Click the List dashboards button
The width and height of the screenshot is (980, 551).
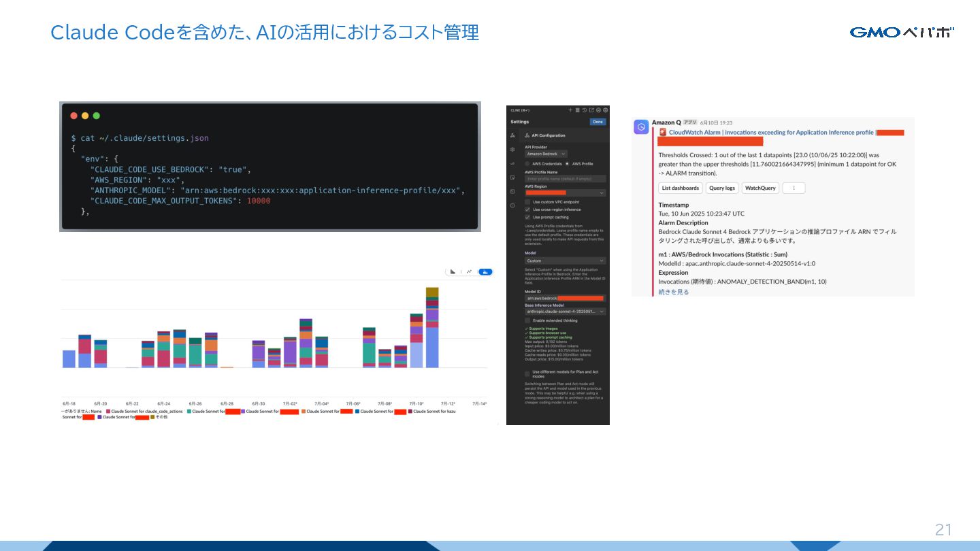coord(681,188)
